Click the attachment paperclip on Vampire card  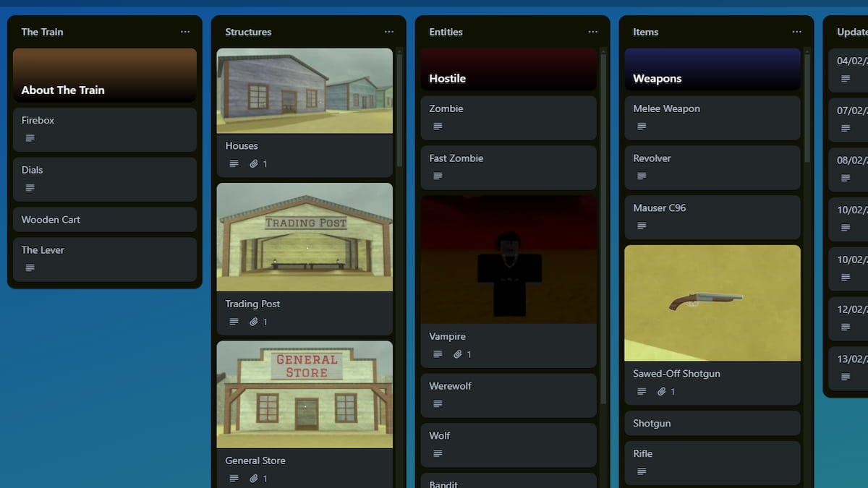(x=458, y=354)
